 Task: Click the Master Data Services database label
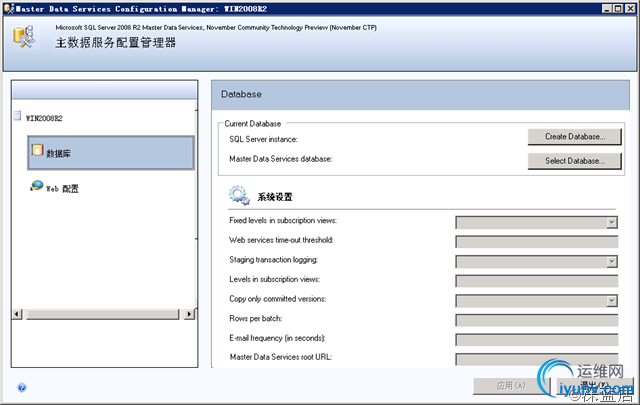coord(280,159)
